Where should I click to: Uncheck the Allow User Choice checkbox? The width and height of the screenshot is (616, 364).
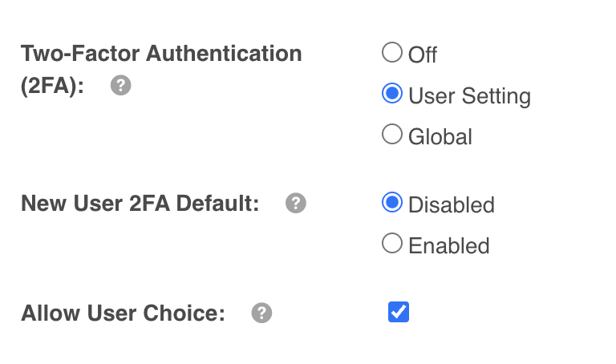(399, 312)
